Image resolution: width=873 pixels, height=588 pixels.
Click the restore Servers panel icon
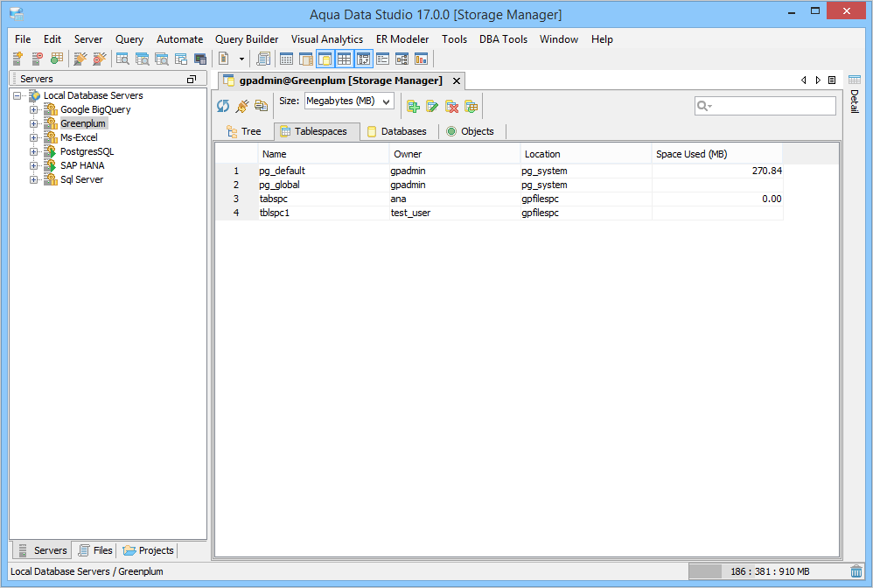pyautogui.click(x=192, y=79)
